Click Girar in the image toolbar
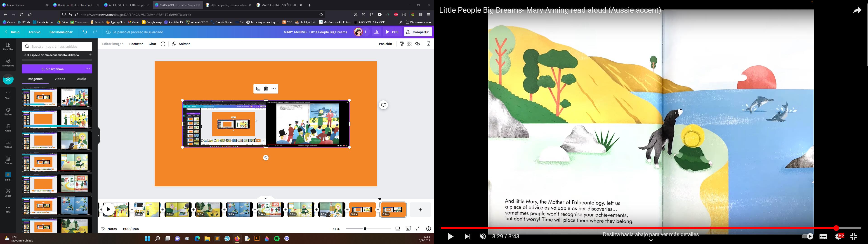 pos(152,44)
